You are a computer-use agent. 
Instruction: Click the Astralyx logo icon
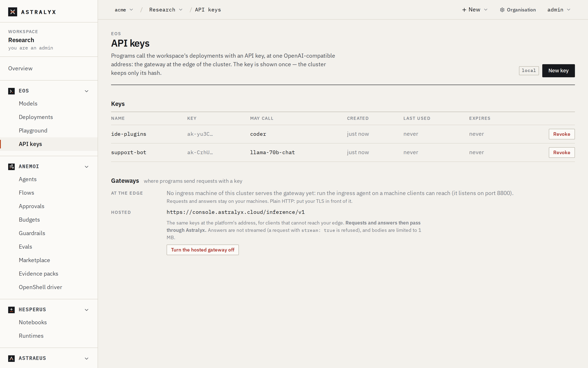tap(13, 12)
